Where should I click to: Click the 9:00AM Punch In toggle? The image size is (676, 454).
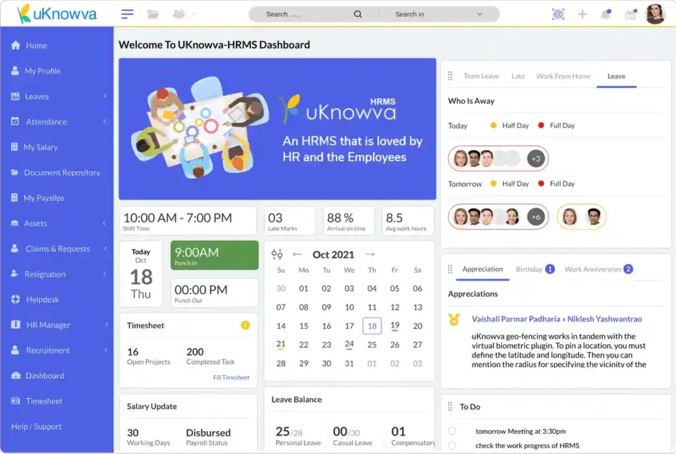(214, 256)
